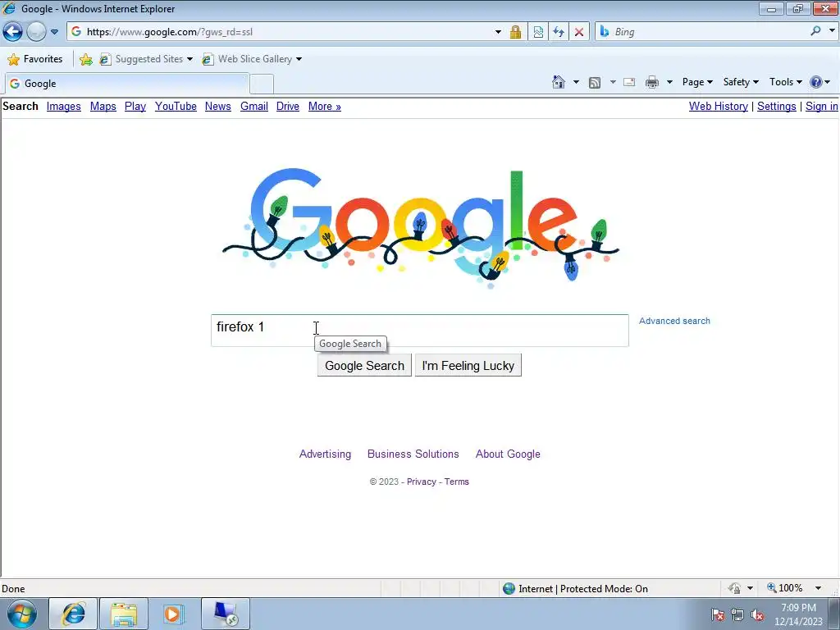Open Windows Media Player taskbar icon
Screen dimensions: 840x630
(174, 614)
